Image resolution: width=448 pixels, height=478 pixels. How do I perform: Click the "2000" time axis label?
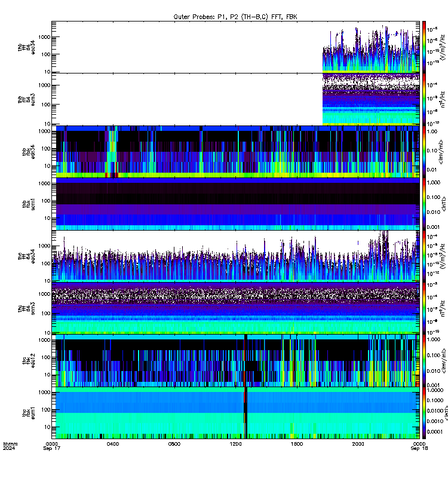pyautogui.click(x=358, y=444)
